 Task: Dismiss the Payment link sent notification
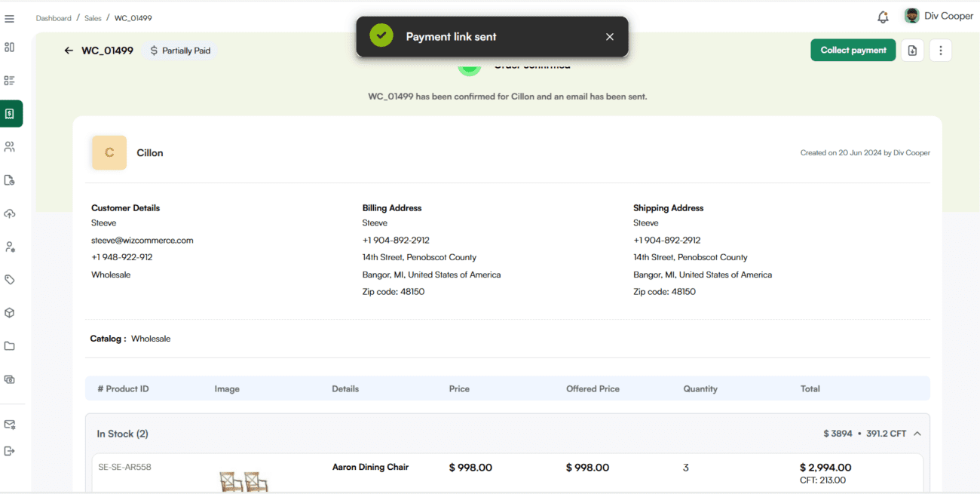click(x=610, y=37)
